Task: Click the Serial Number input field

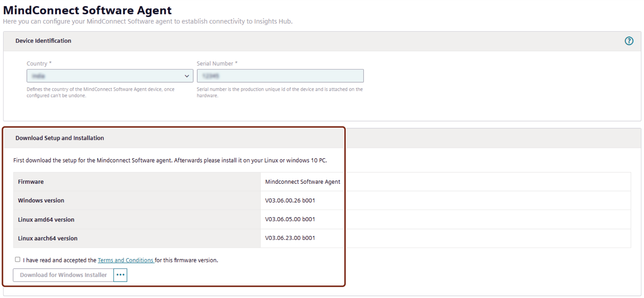Action: 280,76
